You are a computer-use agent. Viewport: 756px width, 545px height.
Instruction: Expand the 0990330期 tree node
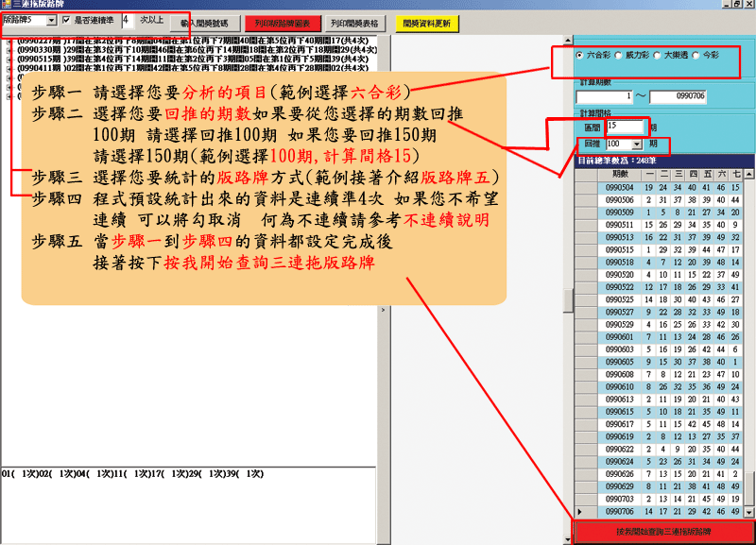click(9, 49)
